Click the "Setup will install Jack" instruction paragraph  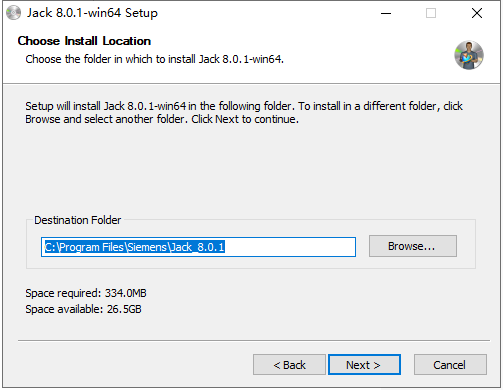[x=244, y=112]
